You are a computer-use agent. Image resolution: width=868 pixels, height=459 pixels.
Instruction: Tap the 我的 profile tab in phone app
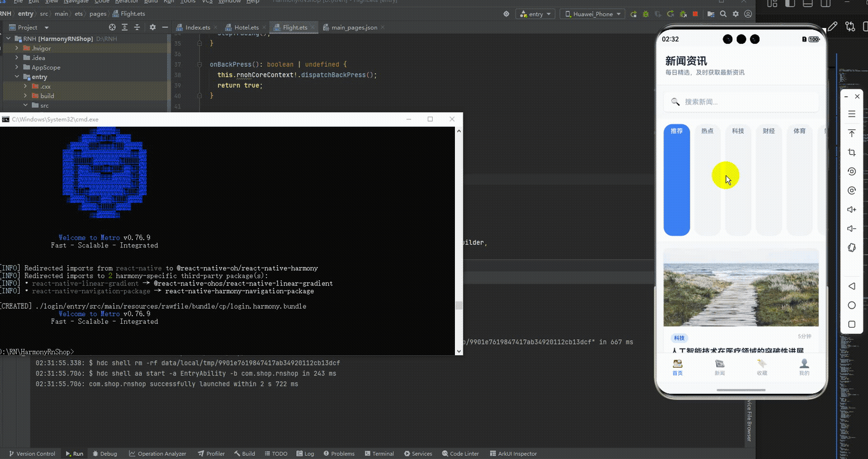point(804,367)
